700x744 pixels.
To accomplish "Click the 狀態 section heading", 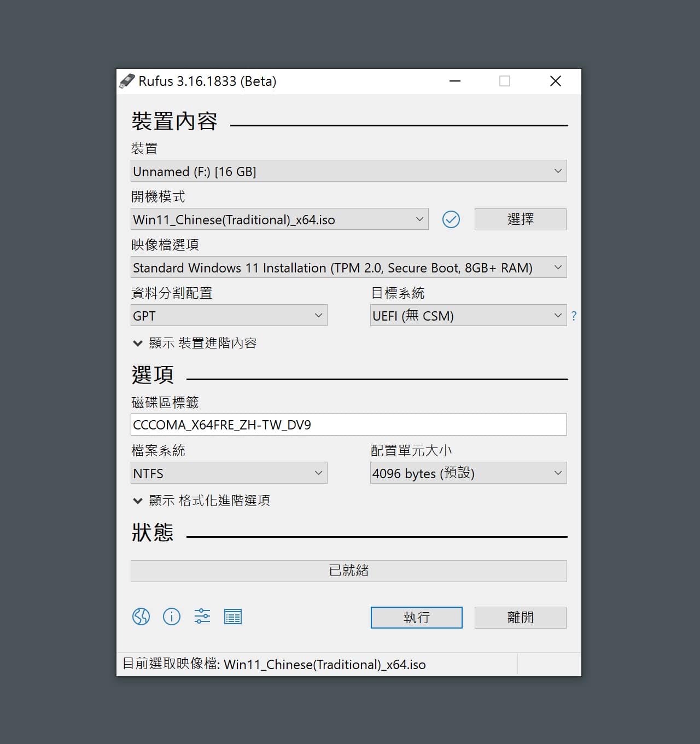I will [153, 532].
